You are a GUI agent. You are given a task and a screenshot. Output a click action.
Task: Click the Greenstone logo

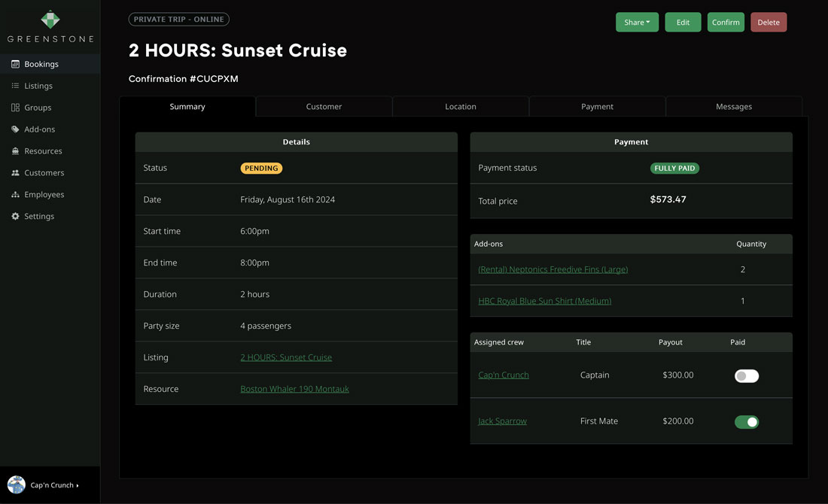coord(50,26)
